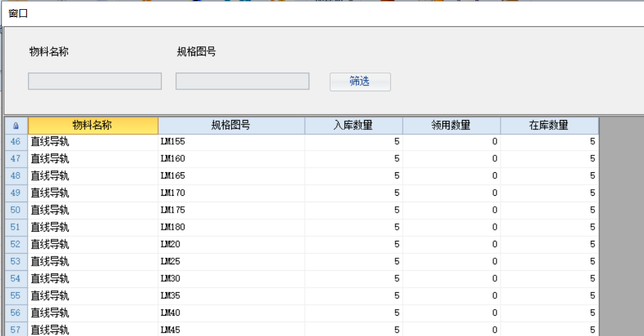
Task: Select 在库数量 cell in row 55
Action: (549, 296)
